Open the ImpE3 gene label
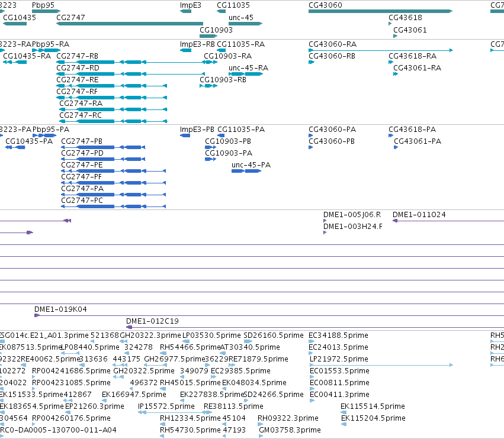Screen dimensions: 504x439 pyautogui.click(x=190, y=5)
